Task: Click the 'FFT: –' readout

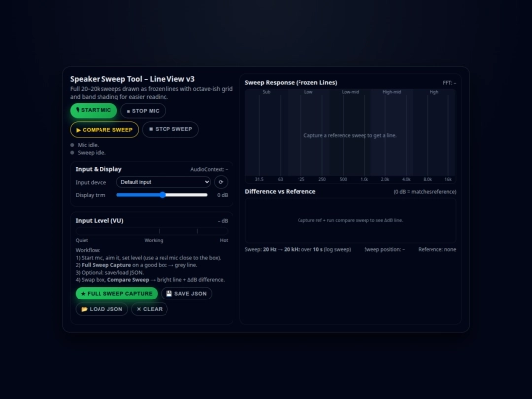Action: tap(449, 83)
